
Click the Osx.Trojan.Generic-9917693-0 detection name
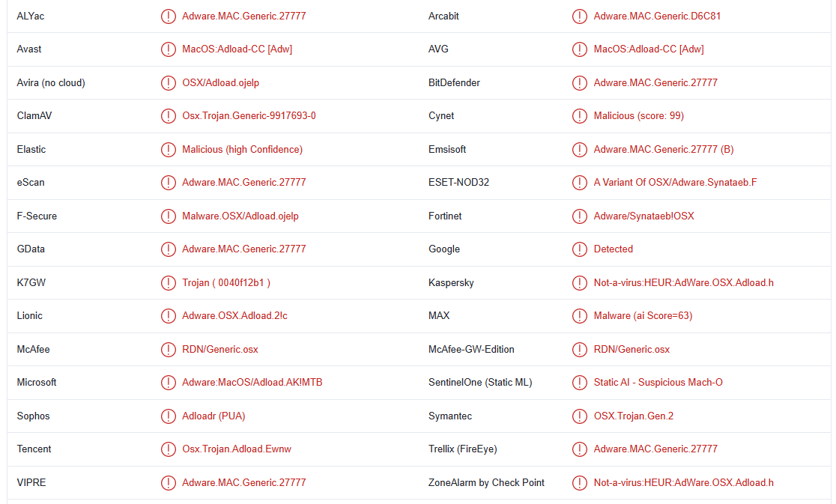click(249, 116)
